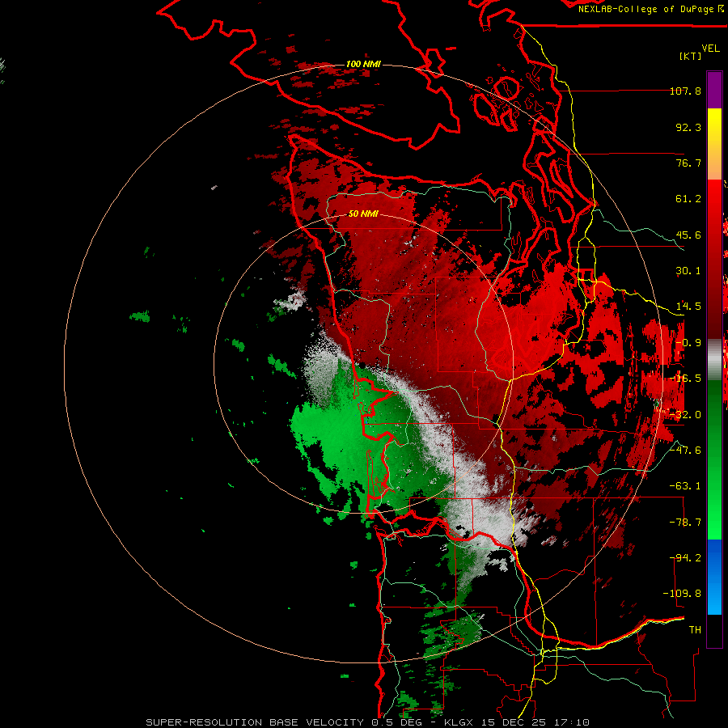Click the 61.2 legend value
The height and width of the screenshot is (728, 728).
[x=688, y=199]
